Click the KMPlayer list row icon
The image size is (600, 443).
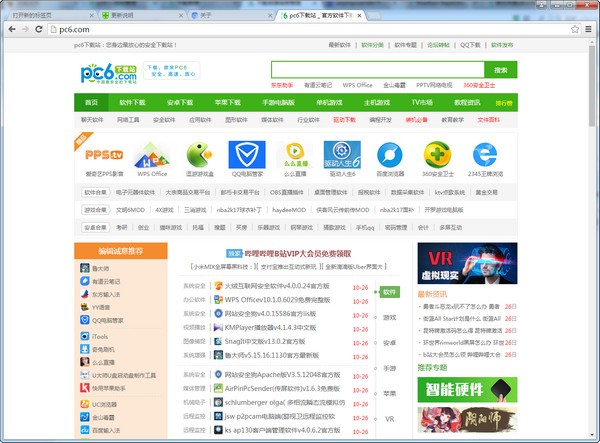(218, 327)
